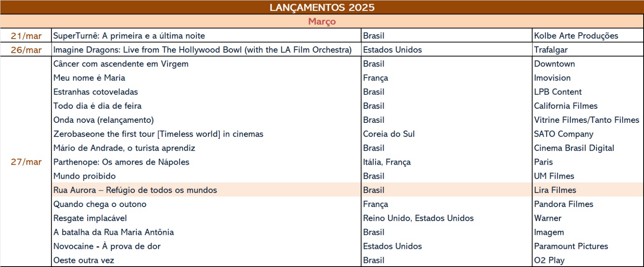Click the 'Lira Filmes' distributor cell

tap(555, 190)
